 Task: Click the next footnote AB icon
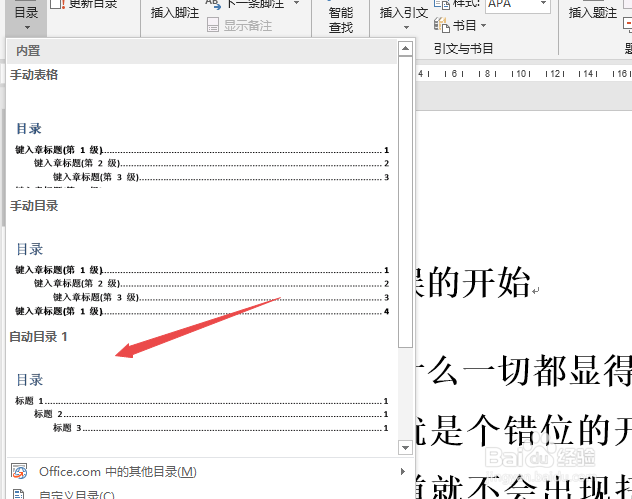pyautogui.click(x=213, y=4)
